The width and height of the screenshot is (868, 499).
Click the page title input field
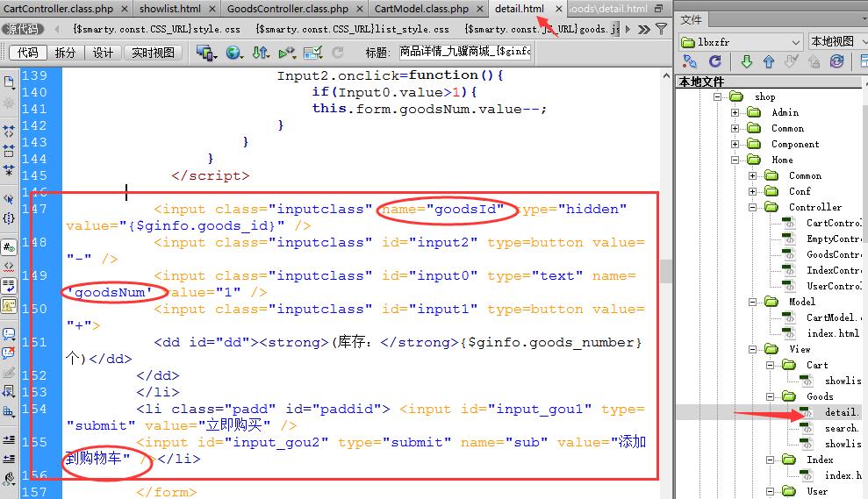tap(464, 52)
